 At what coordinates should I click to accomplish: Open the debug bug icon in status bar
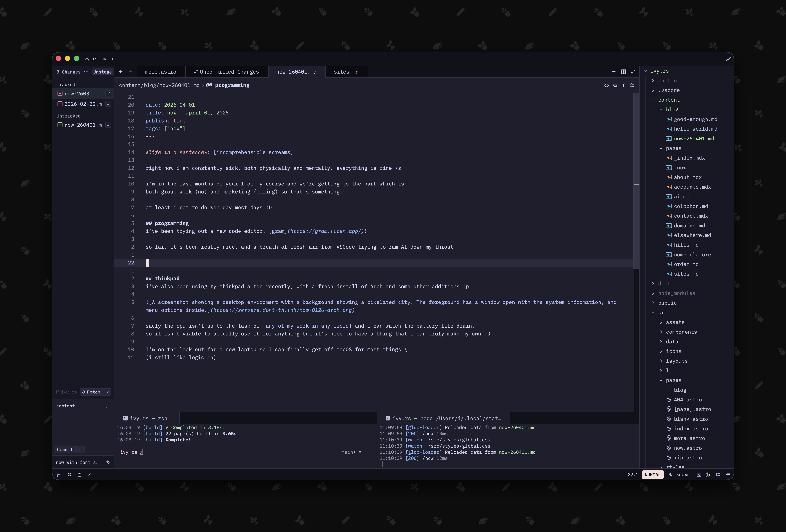point(708,475)
